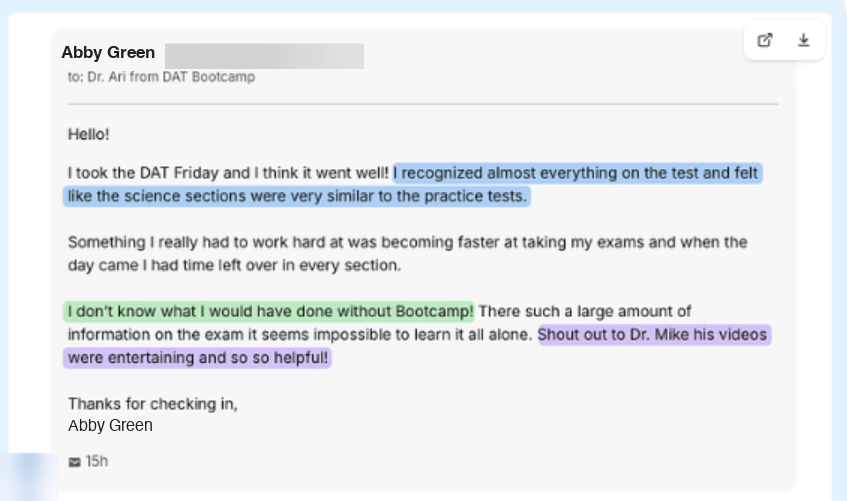Select green highlight 'I don't know what I would have done'
This screenshot has height=501, width=847.
coord(268,312)
